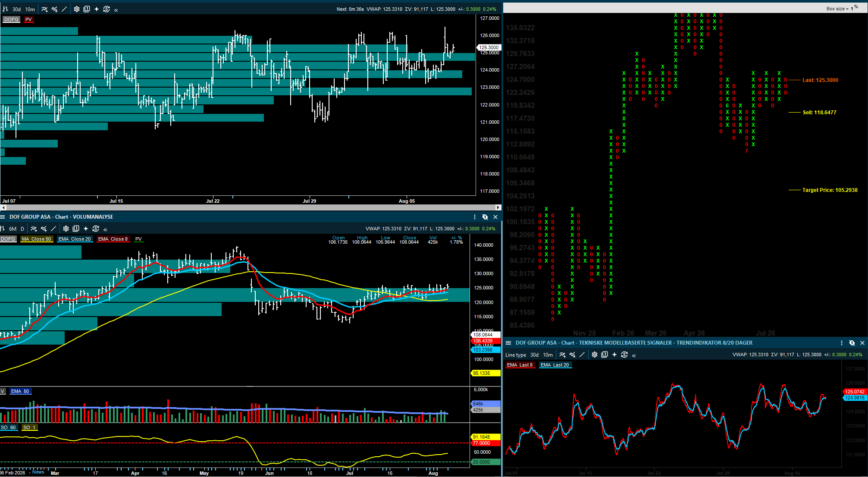868x477 pixels.
Task: Toggle currency conversion icon in top chart
Action: click(x=107, y=9)
